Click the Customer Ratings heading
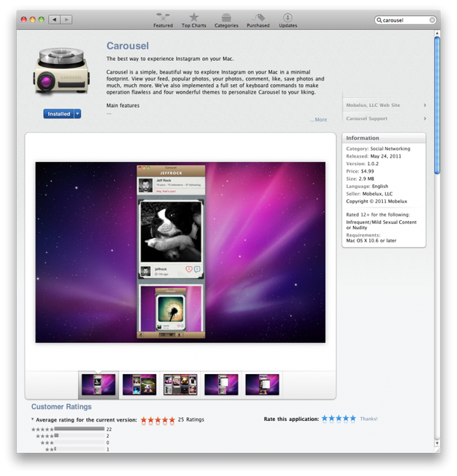This screenshot has height=476, width=457. (x=61, y=407)
